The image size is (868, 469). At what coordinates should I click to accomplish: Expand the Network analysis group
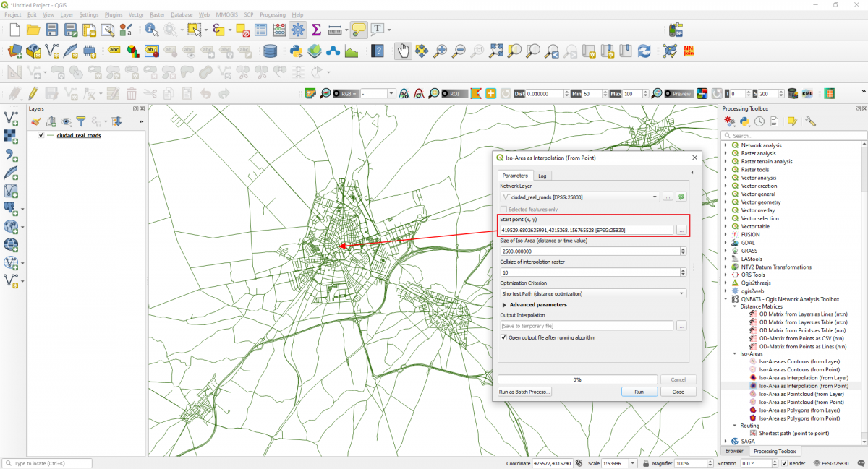tap(726, 145)
